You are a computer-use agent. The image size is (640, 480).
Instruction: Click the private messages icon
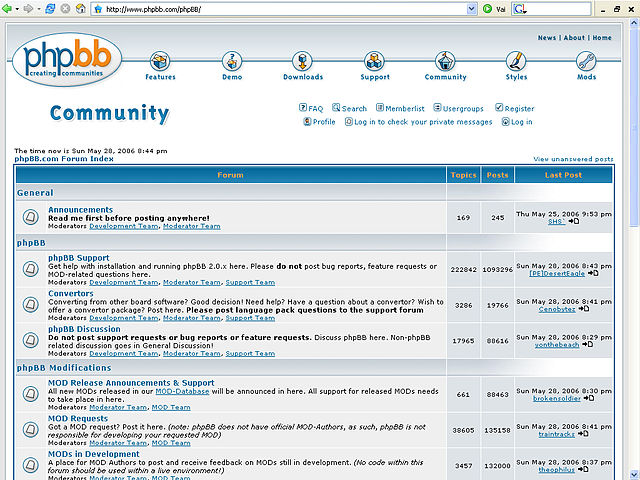(349, 121)
